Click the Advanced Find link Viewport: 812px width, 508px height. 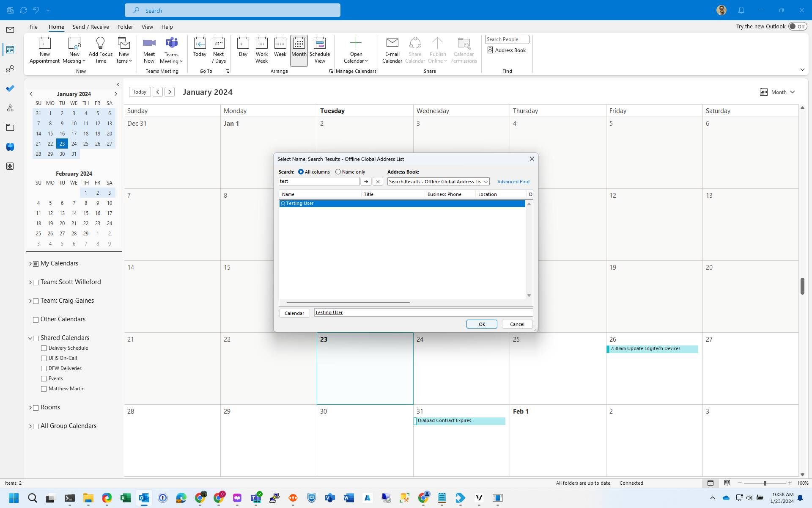pyautogui.click(x=513, y=182)
